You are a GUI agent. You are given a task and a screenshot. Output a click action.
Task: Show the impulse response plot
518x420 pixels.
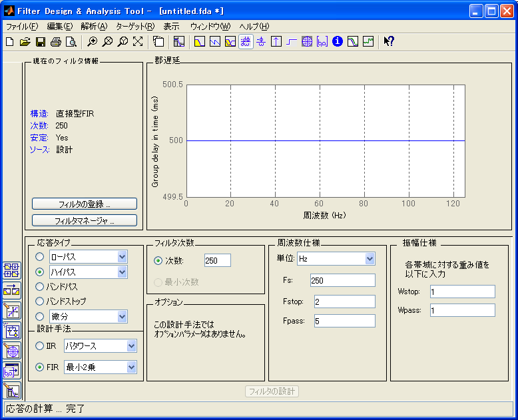pos(276,42)
